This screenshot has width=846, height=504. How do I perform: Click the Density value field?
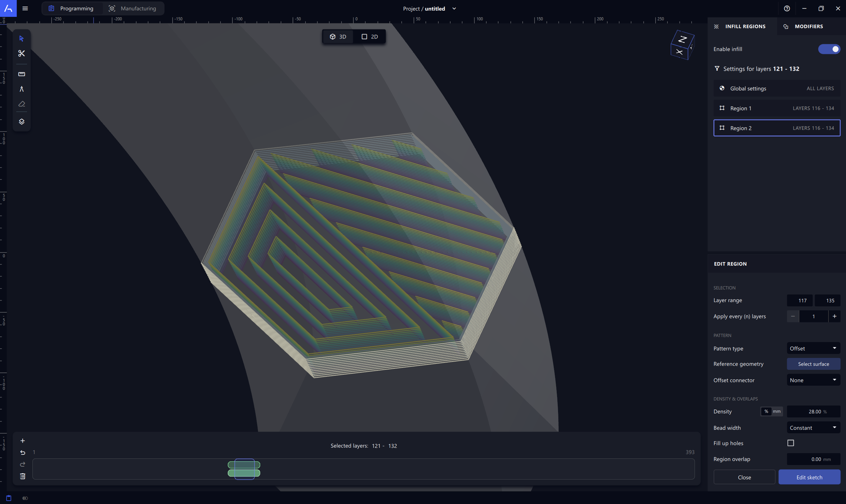click(x=813, y=411)
